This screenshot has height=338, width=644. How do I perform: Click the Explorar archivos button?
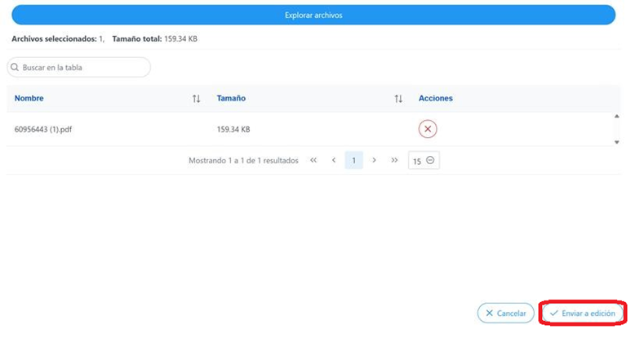pyautogui.click(x=313, y=15)
